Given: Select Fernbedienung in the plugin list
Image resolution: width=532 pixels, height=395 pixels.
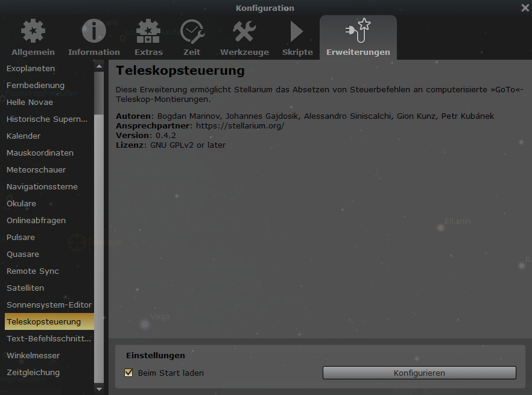Looking at the screenshot, I should 49,85.
